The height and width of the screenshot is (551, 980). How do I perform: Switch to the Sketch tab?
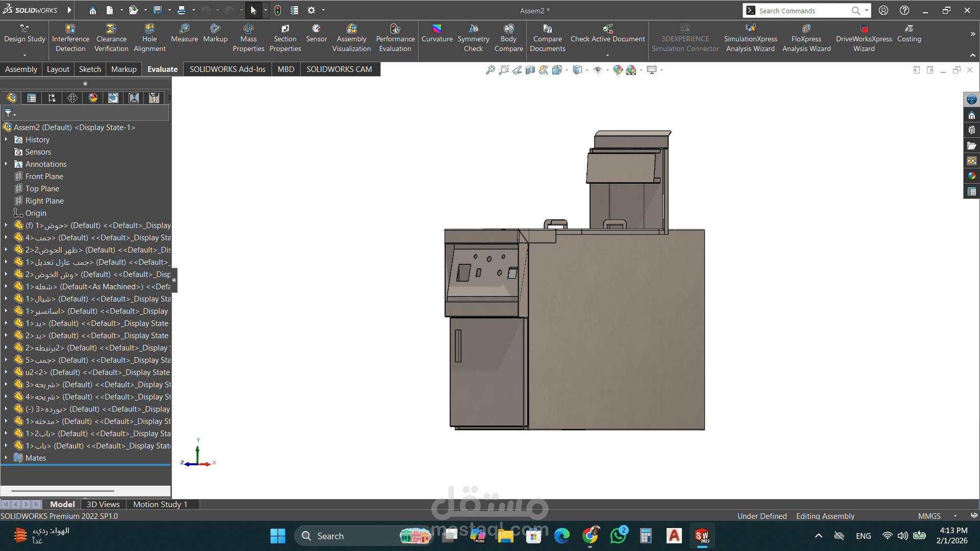pos(90,69)
